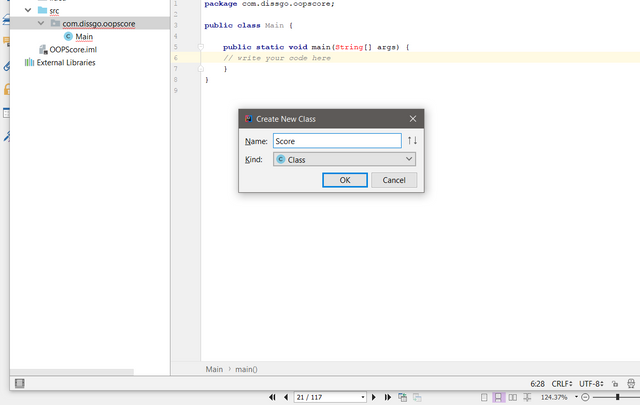
Task: Go to next page in PDF viewer
Action: pos(373,397)
